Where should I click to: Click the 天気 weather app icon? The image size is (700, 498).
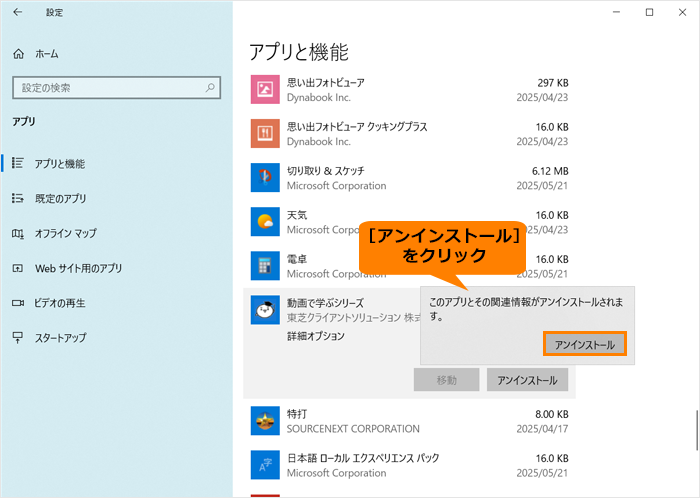coord(265,222)
